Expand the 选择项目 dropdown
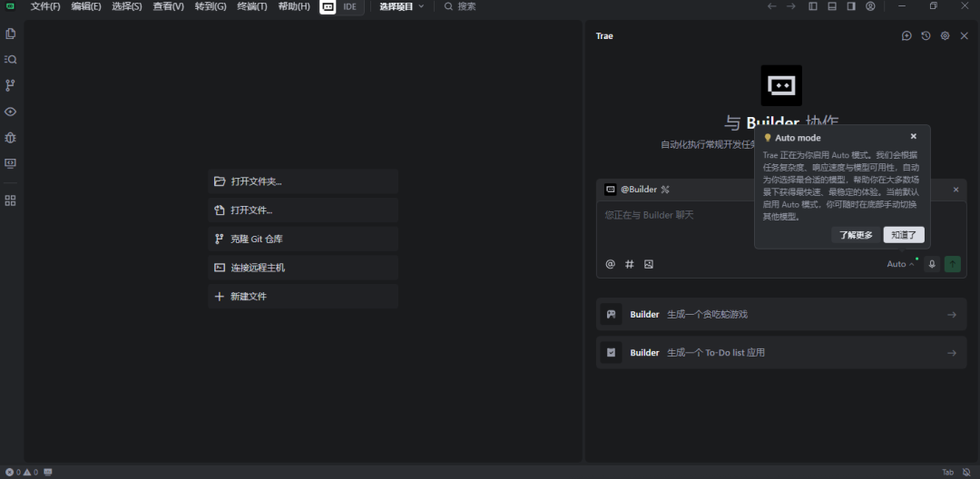Image resolution: width=980 pixels, height=479 pixels. [402, 6]
